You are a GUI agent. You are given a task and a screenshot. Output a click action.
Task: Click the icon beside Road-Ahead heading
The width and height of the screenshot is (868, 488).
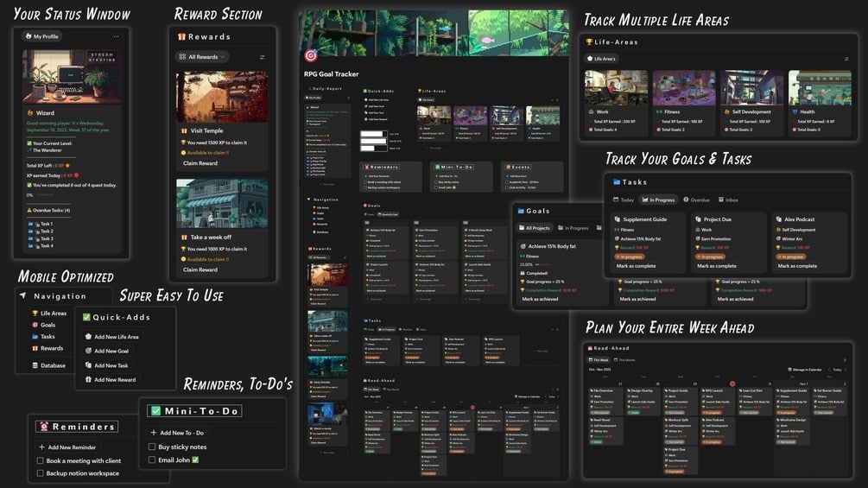pyautogui.click(x=590, y=348)
